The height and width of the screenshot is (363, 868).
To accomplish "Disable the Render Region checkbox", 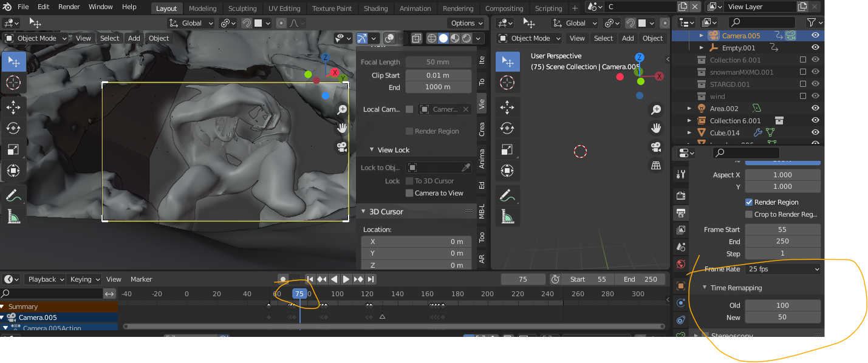I will click(x=750, y=202).
